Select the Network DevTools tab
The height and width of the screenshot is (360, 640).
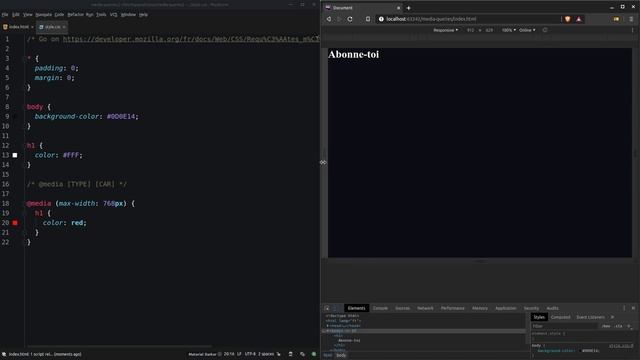point(425,308)
